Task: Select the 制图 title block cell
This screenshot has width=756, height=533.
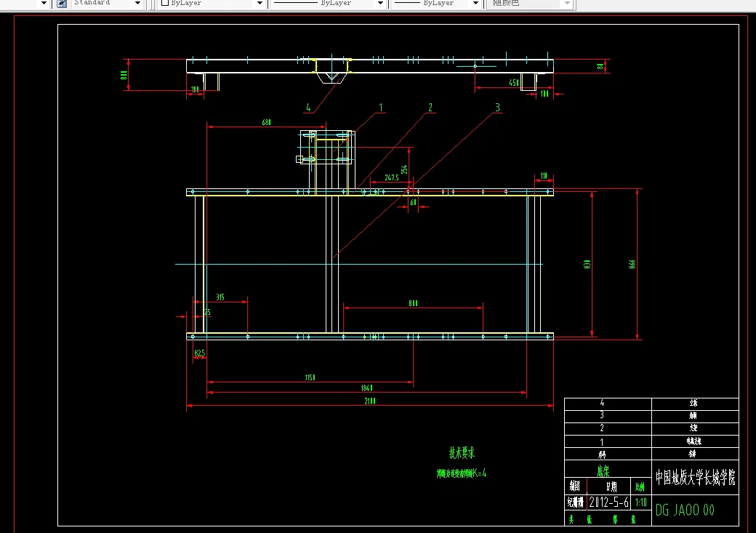Action: (x=575, y=486)
